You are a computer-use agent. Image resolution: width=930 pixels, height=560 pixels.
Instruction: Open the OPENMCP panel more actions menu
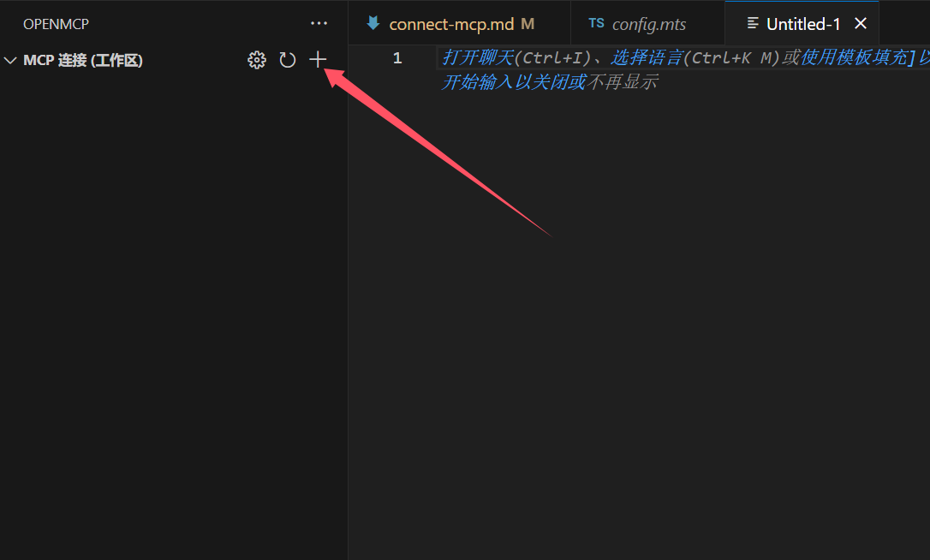[x=319, y=24]
